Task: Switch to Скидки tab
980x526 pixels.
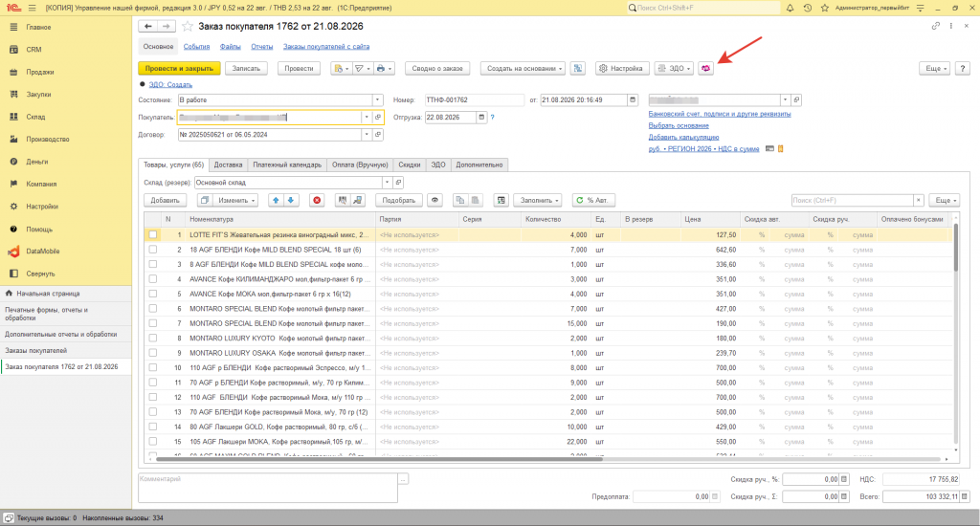Action: [410, 164]
